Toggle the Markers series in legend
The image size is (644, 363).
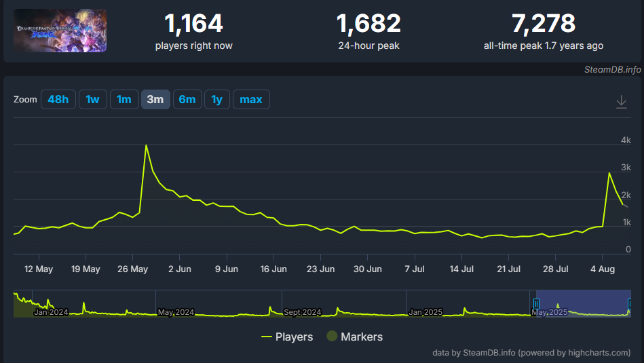pos(355,337)
